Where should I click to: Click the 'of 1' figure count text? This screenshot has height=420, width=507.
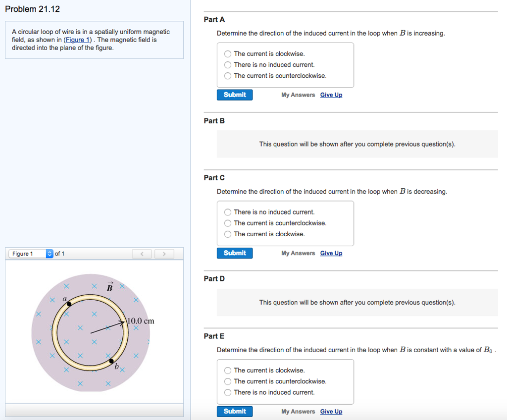pyautogui.click(x=59, y=254)
